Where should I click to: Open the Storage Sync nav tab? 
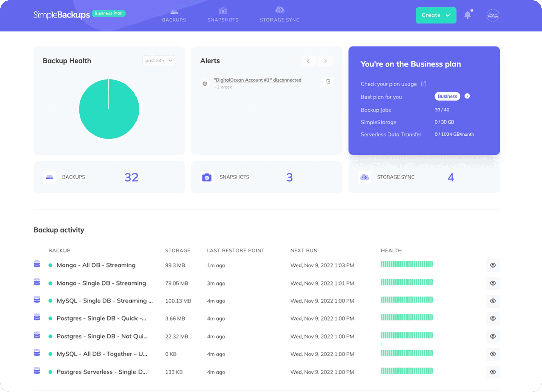coord(280,15)
